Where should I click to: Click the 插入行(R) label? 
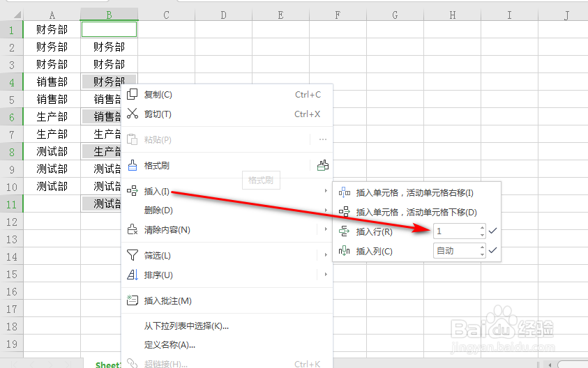(374, 231)
